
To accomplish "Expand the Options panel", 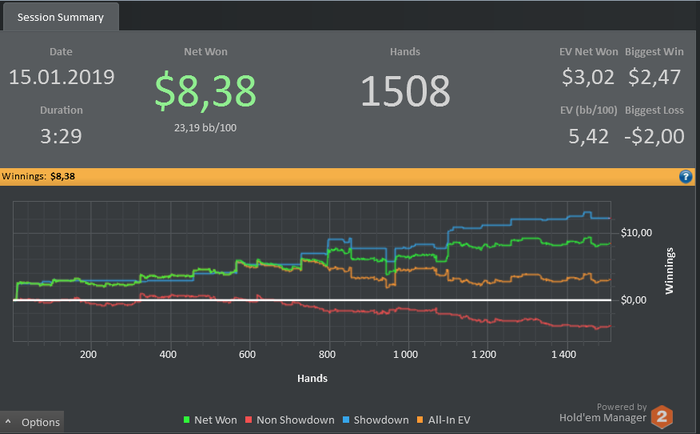I will (x=32, y=422).
